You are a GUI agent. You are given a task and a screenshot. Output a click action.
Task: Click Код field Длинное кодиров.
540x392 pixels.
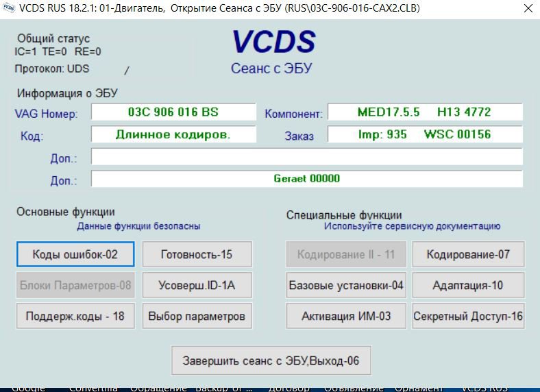173,134
